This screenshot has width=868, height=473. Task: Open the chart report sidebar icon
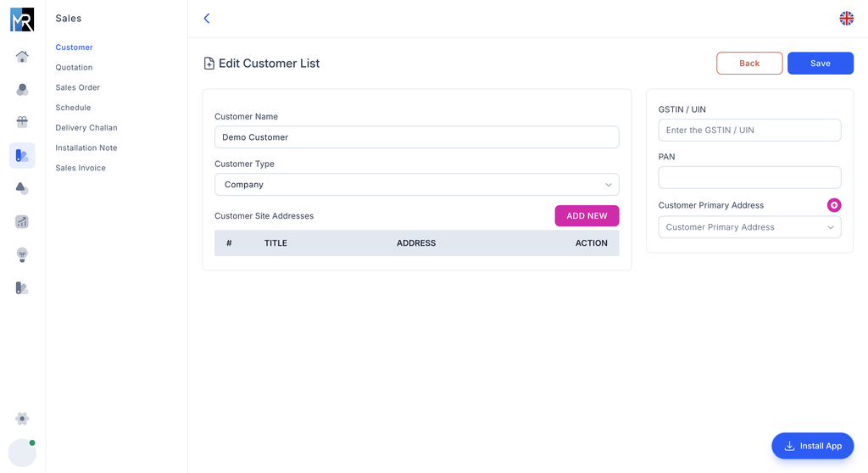pos(22,222)
